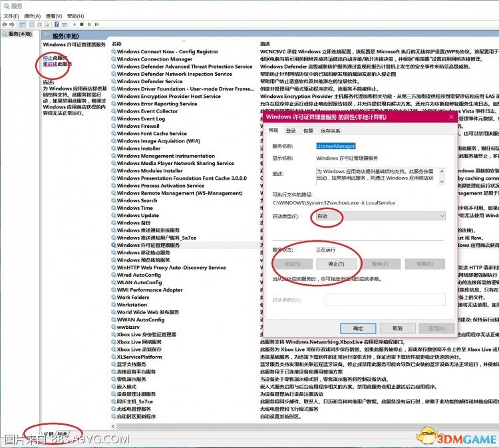Click the gear icon beside WLAN AutoConfig
499x448 pixels.
[x=114, y=282]
